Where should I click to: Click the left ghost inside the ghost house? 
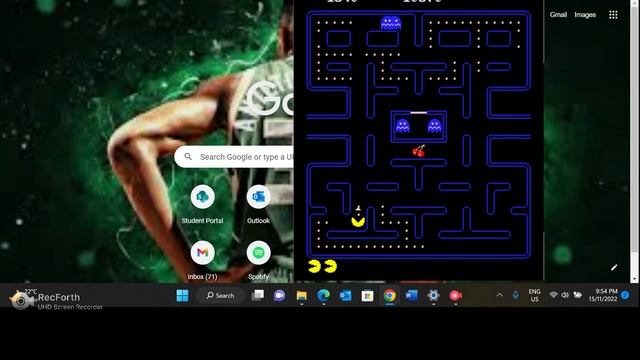click(x=402, y=126)
